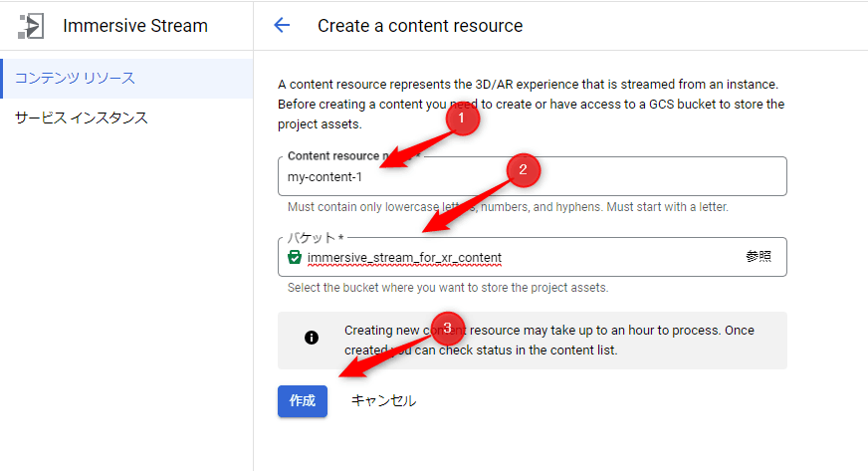
Task: Click the blue 作成 button
Action: coord(303,400)
